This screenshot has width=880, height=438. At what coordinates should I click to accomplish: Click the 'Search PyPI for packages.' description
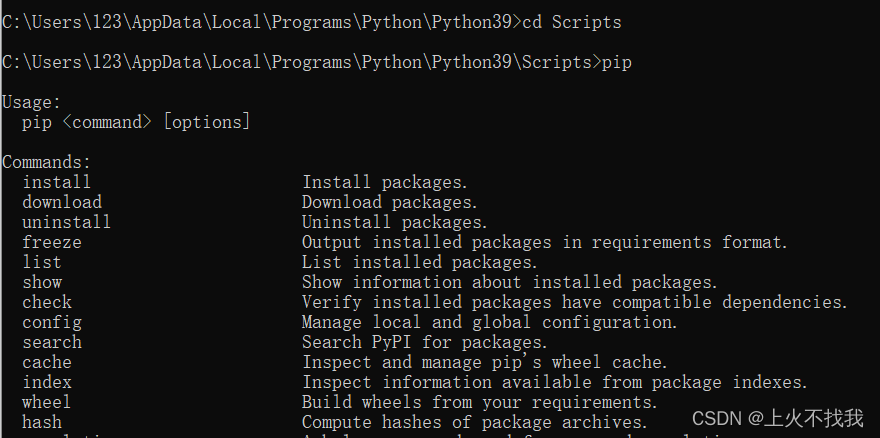click(x=425, y=343)
